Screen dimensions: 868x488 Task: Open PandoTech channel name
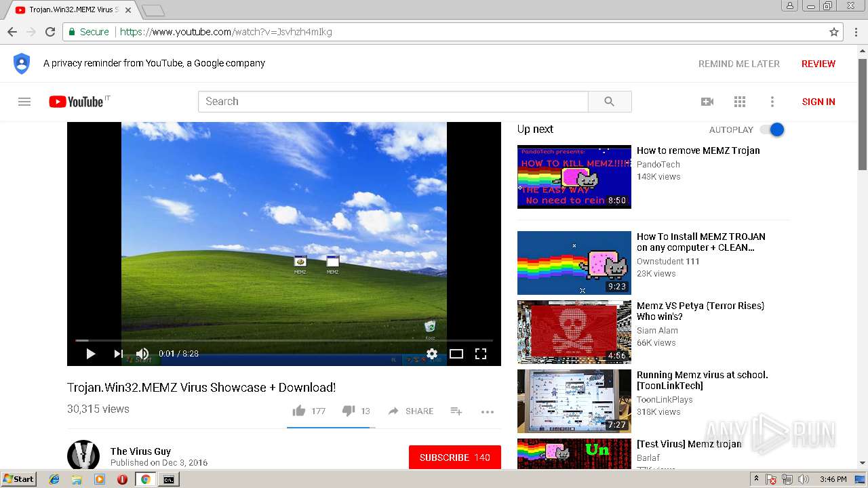point(658,165)
